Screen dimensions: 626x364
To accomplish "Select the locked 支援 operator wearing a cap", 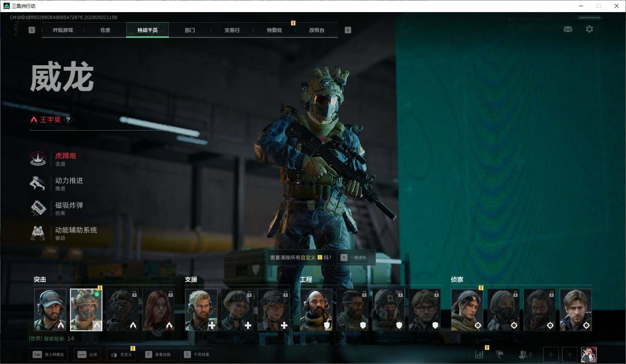I will [x=273, y=310].
